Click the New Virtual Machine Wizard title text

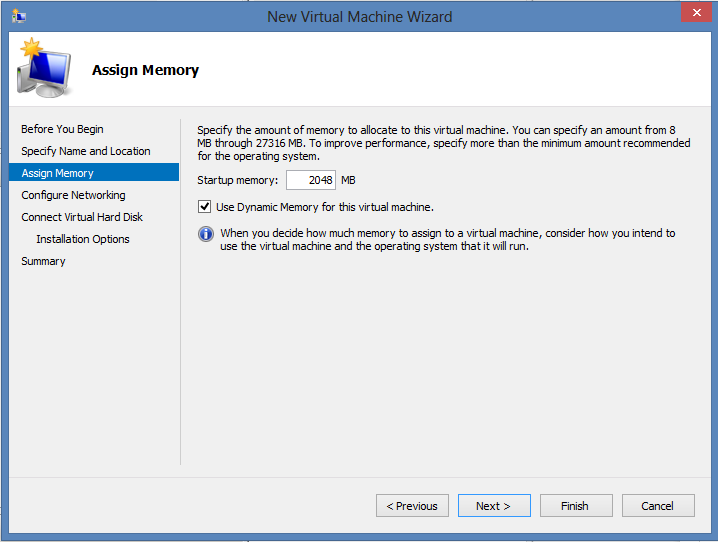tap(360, 16)
